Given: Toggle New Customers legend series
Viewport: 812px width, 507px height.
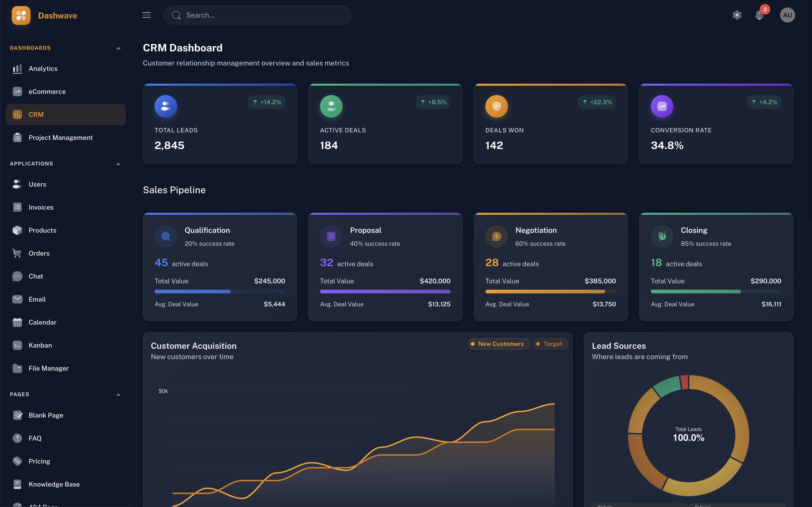Looking at the screenshot, I should [499, 344].
